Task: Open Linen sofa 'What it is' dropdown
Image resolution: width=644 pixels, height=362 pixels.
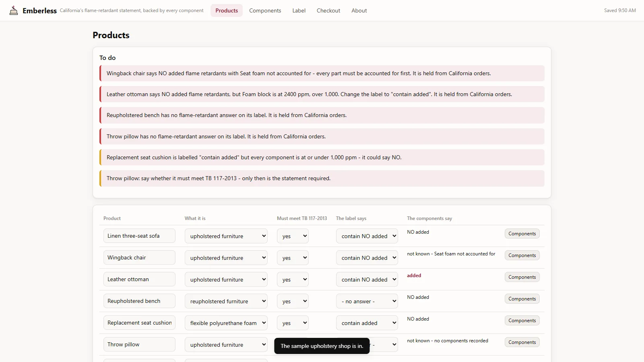Action: (x=226, y=236)
